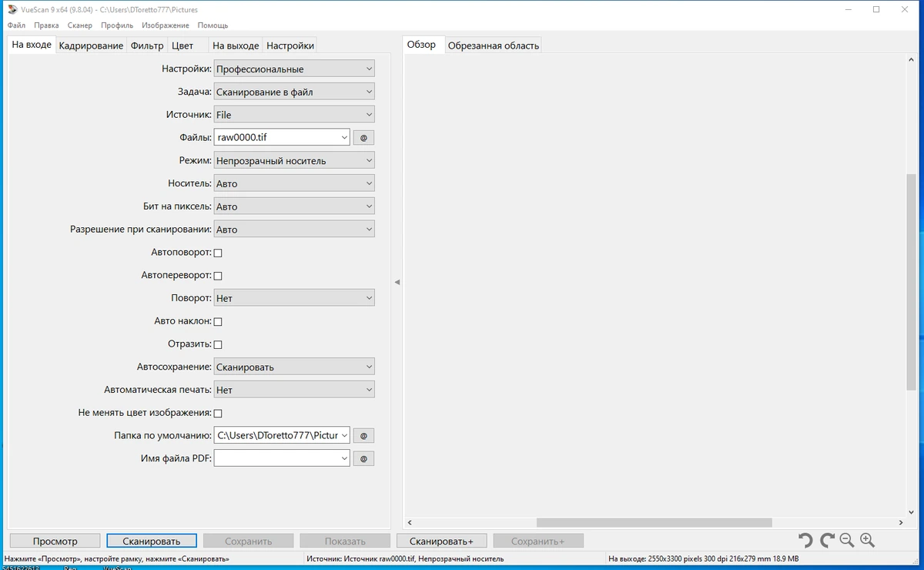Switch to the Цвет tab
This screenshot has width=924, height=570.
pos(182,45)
